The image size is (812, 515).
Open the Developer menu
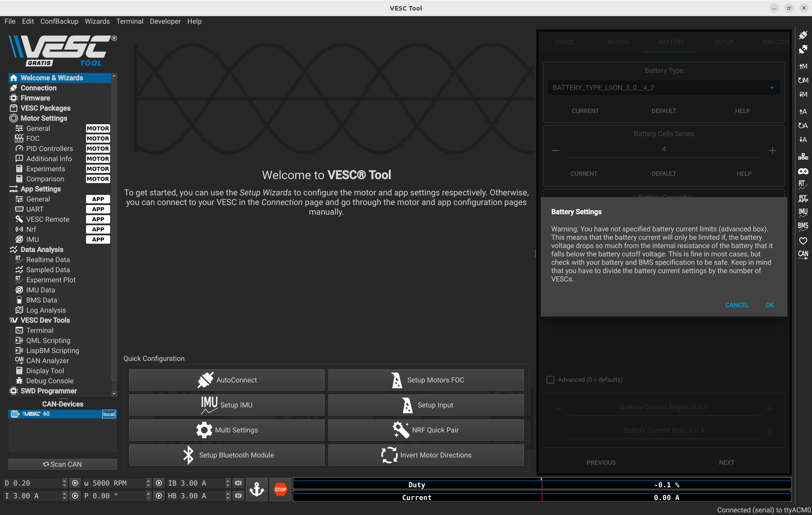[165, 21]
